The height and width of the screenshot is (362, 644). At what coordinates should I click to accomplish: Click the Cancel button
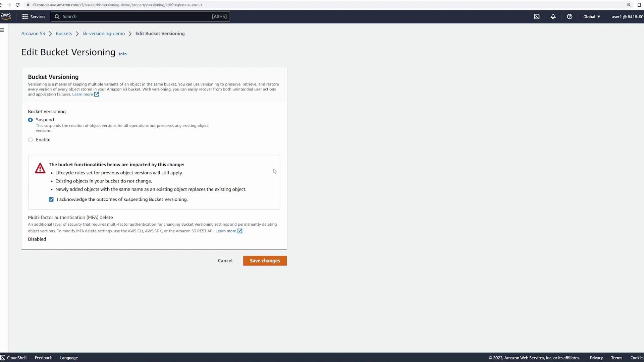click(x=225, y=261)
